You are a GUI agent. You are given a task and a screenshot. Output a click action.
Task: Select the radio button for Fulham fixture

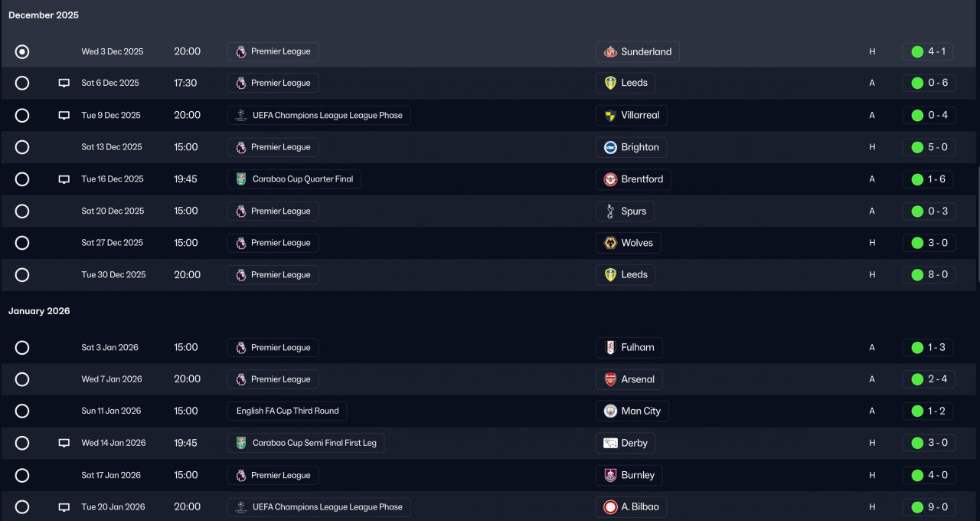(22, 348)
